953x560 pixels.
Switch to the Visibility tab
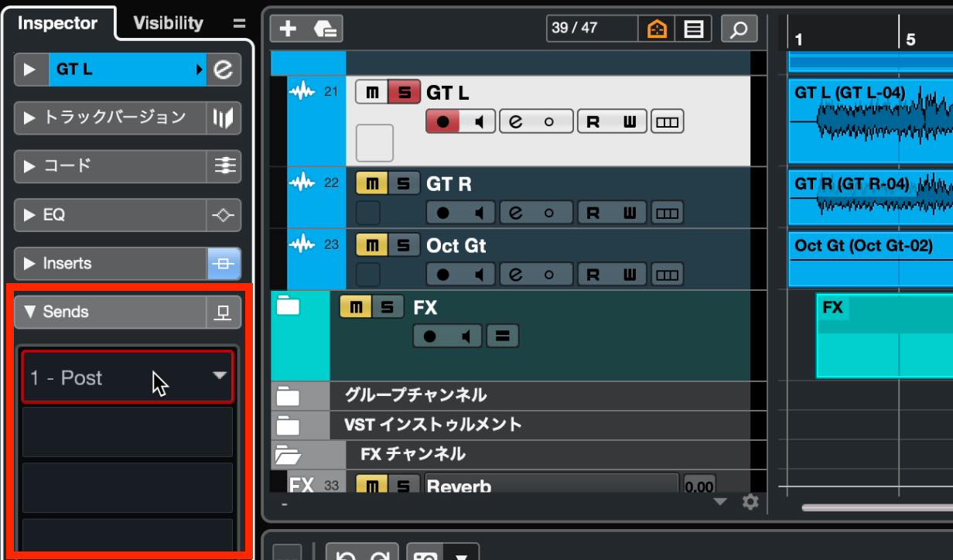168,23
